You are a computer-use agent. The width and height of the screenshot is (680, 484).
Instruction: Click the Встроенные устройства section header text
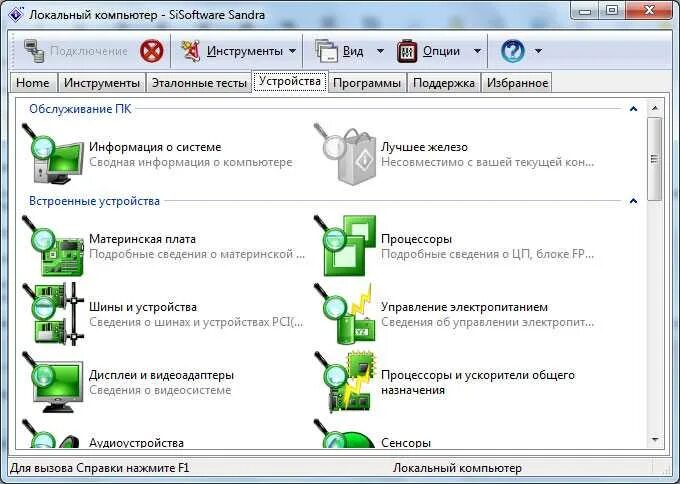[x=95, y=201]
